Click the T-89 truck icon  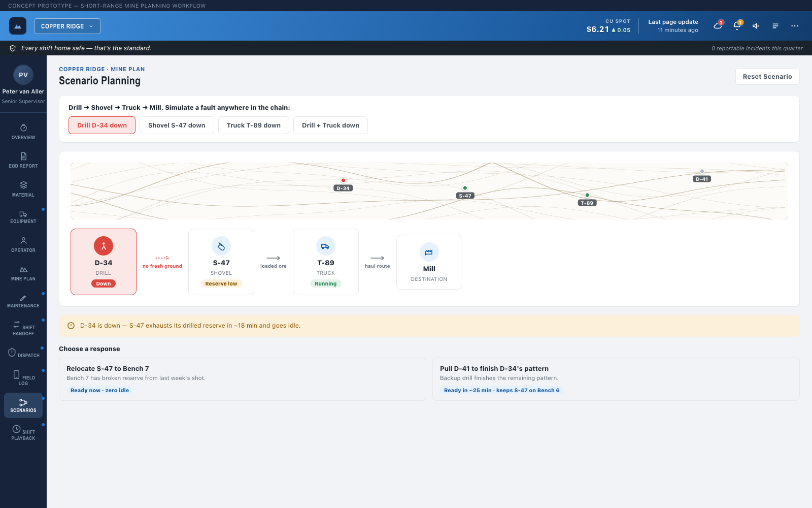coord(326,246)
